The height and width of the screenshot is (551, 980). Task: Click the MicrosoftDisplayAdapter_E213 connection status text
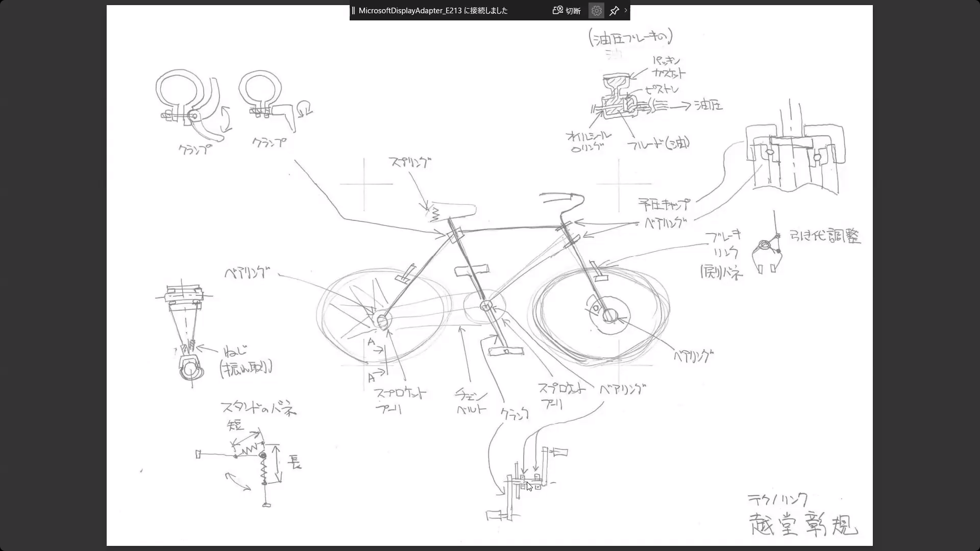[x=433, y=11]
